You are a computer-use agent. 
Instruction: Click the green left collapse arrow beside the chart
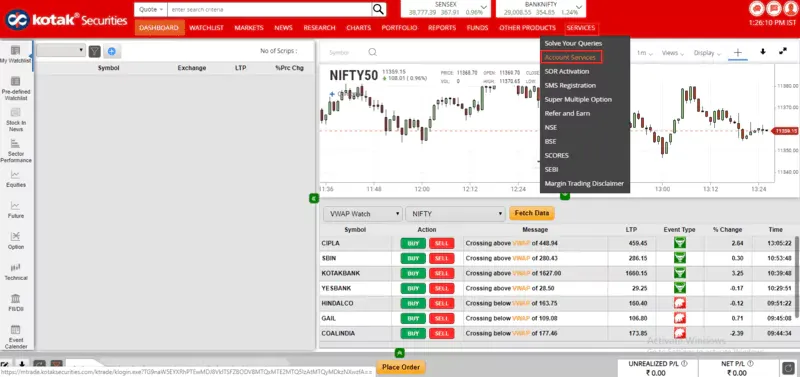[x=314, y=198]
